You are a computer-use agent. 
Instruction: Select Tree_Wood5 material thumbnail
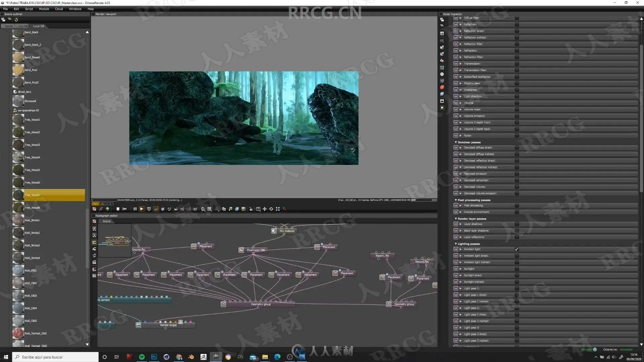pos(18,170)
